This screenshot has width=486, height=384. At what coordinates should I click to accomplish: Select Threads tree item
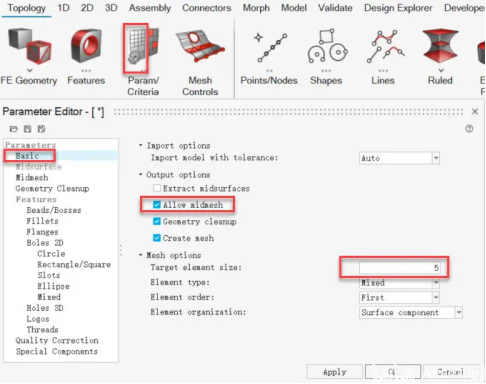click(x=42, y=329)
